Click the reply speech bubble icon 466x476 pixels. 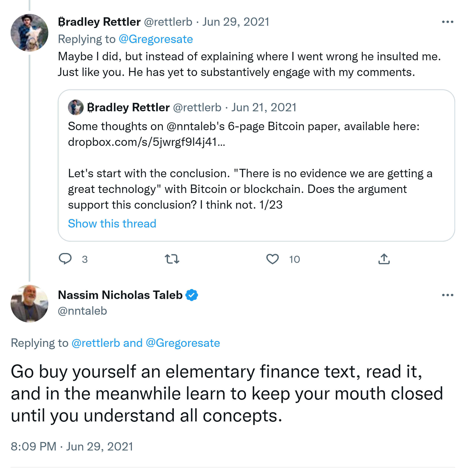click(65, 259)
